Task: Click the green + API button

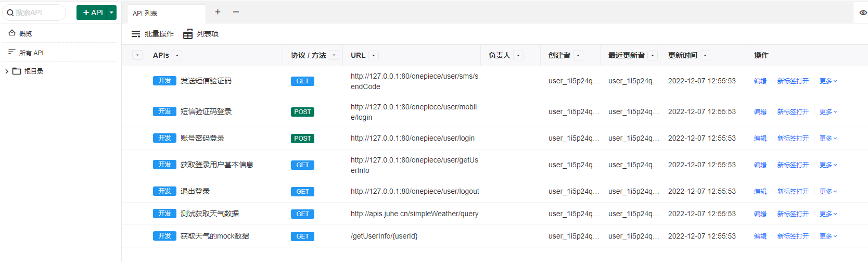Action: pos(93,13)
